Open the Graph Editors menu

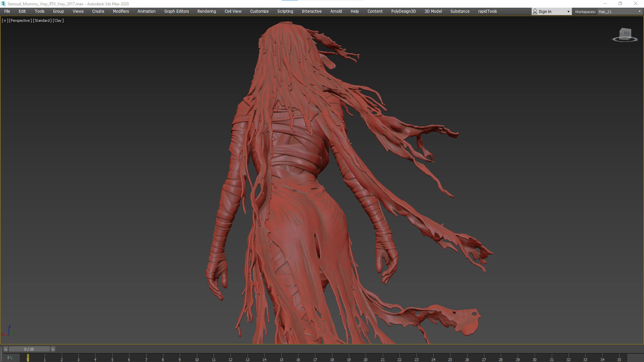(x=176, y=11)
